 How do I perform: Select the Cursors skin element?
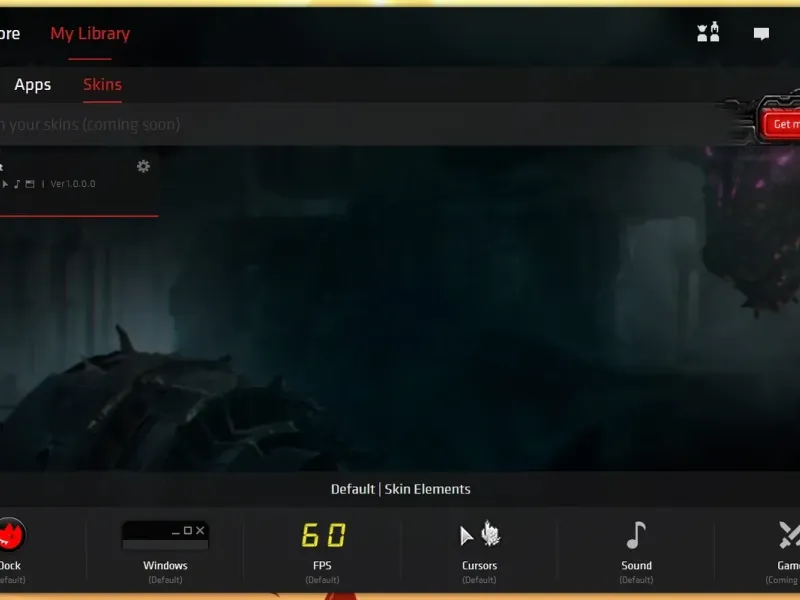pos(480,551)
